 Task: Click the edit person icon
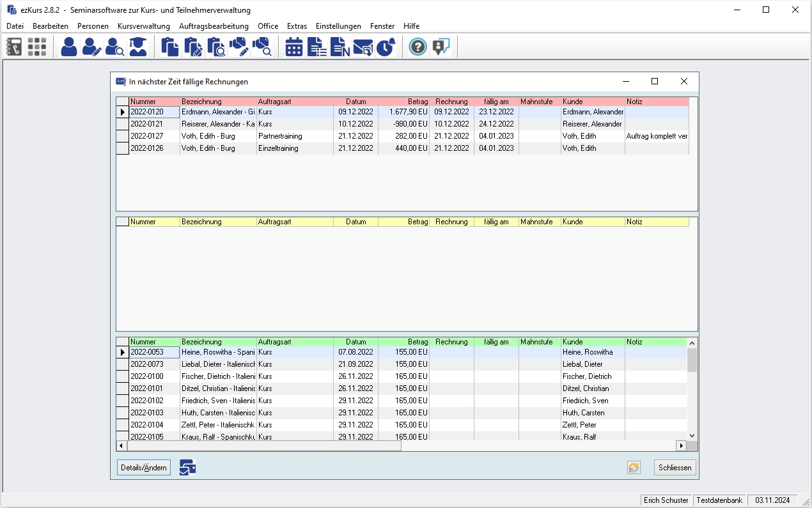[x=92, y=47]
